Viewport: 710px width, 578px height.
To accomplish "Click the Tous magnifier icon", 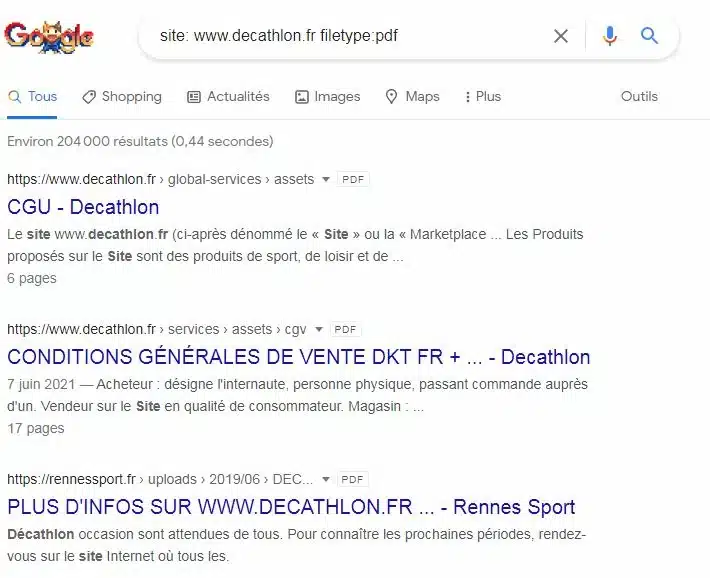I will click(14, 96).
